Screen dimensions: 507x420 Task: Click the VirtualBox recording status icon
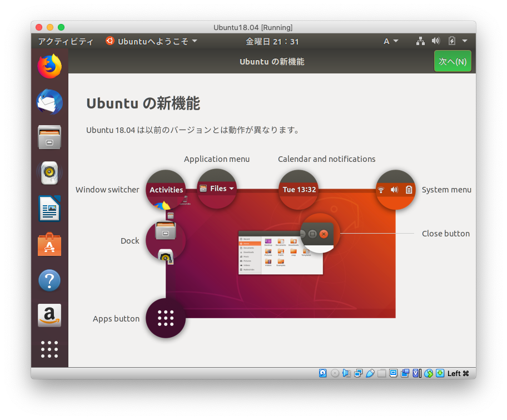click(x=405, y=373)
